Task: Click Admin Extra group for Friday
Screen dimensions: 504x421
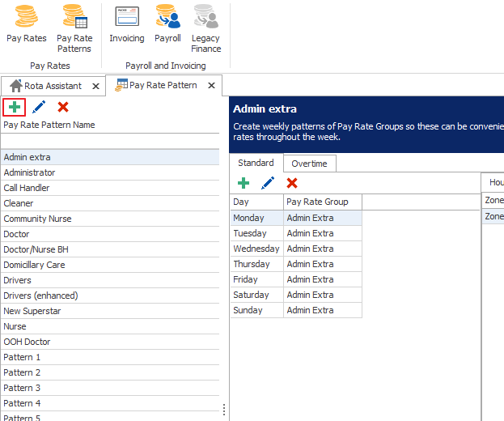Action: coord(323,279)
